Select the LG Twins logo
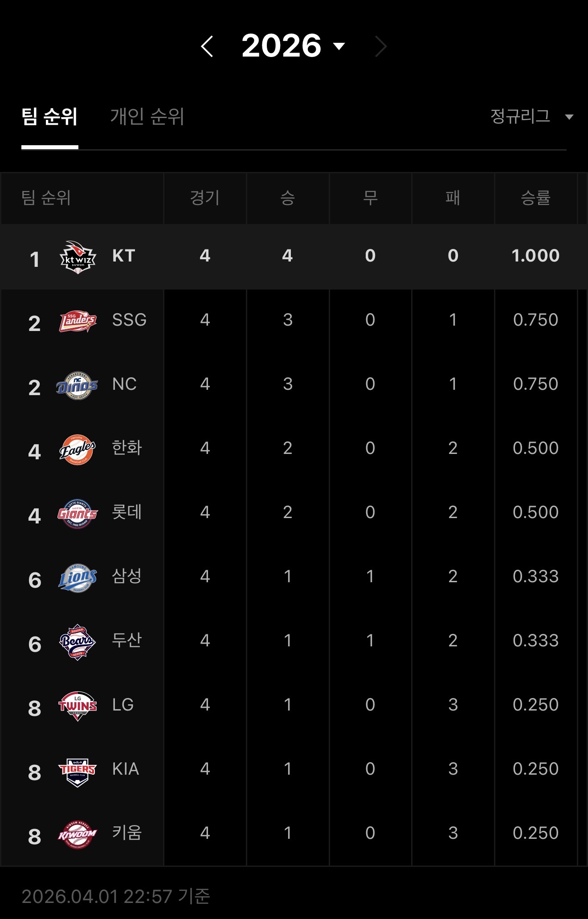The image size is (588, 919). point(78,706)
